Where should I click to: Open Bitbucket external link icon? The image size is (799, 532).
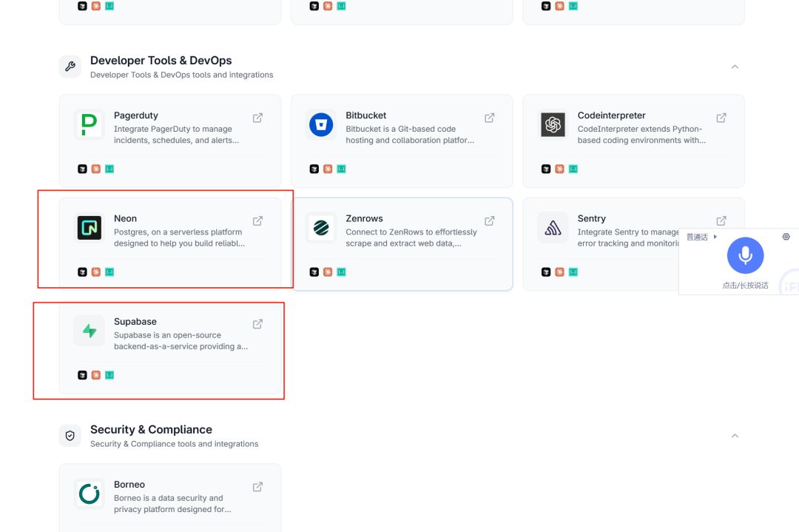click(x=490, y=118)
